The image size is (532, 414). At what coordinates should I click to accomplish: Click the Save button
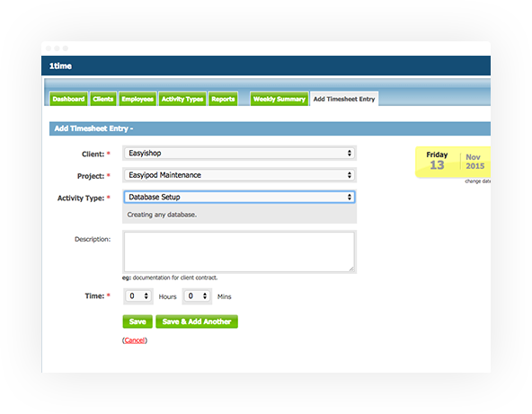[x=137, y=322]
